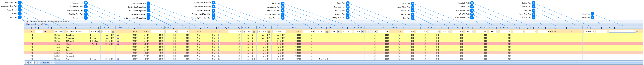
Task: Sort by the Total Cost column header
Action: (394, 28)
